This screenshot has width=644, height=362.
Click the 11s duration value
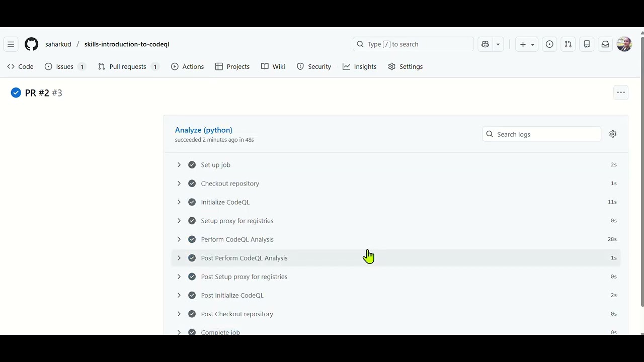612,202
